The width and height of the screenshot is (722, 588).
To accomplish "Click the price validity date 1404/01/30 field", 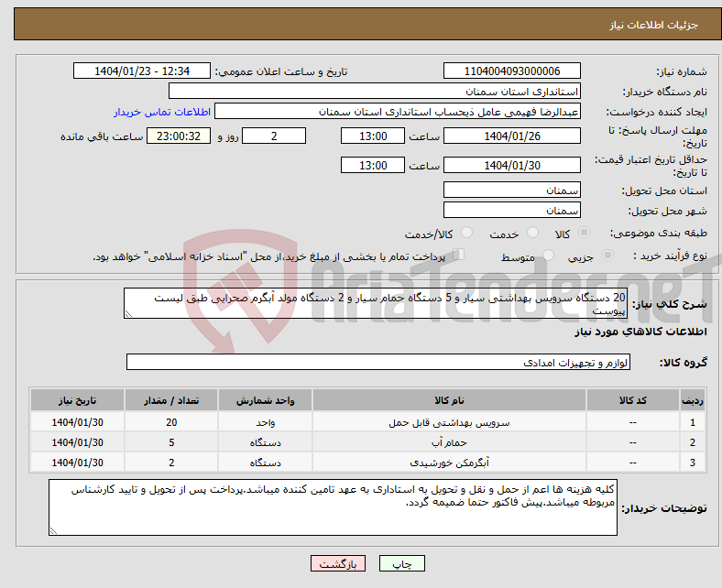I will (x=512, y=165).
